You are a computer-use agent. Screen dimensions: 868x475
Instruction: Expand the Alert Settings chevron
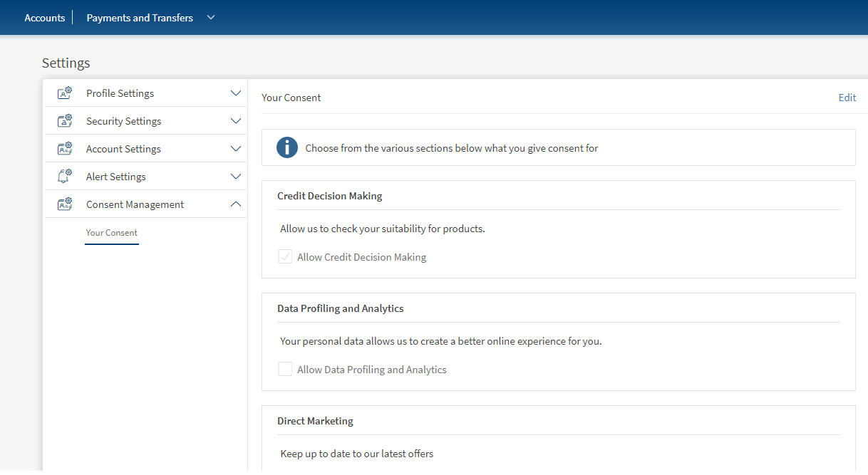236,177
